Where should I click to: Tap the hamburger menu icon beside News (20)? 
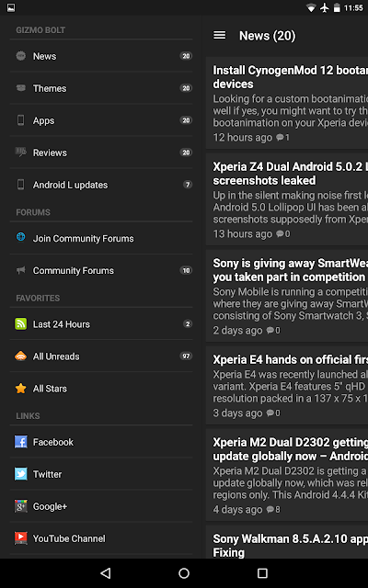[x=220, y=35]
